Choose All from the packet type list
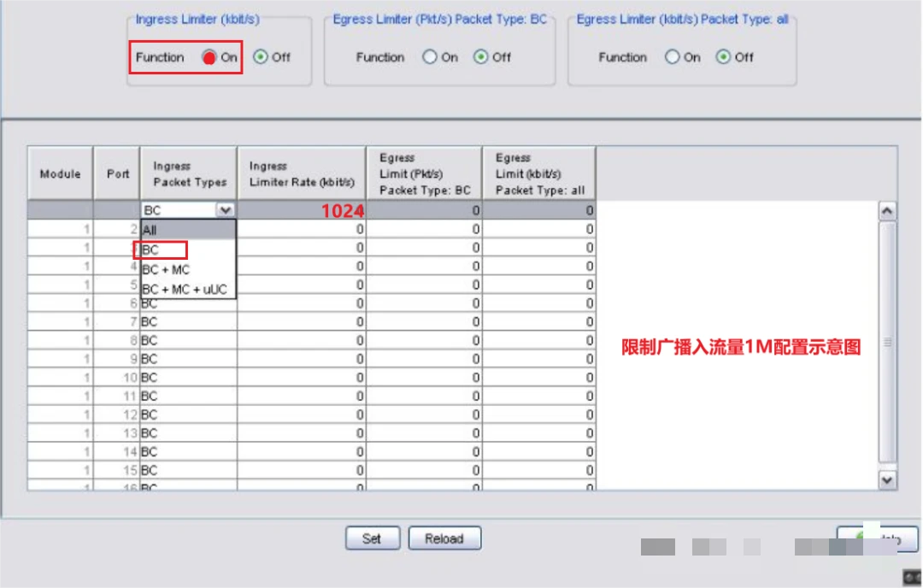 coord(188,230)
